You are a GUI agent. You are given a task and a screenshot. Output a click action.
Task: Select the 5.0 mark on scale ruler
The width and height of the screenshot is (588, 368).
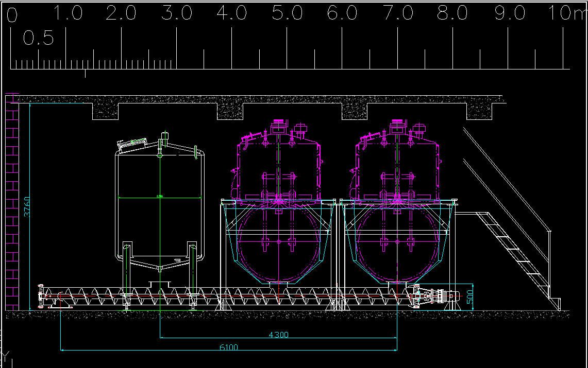[287, 13]
